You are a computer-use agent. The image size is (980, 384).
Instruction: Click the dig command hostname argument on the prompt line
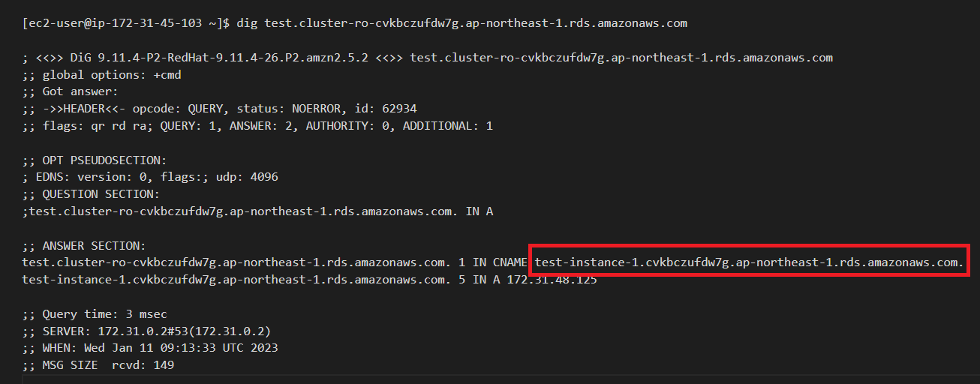[476, 23]
